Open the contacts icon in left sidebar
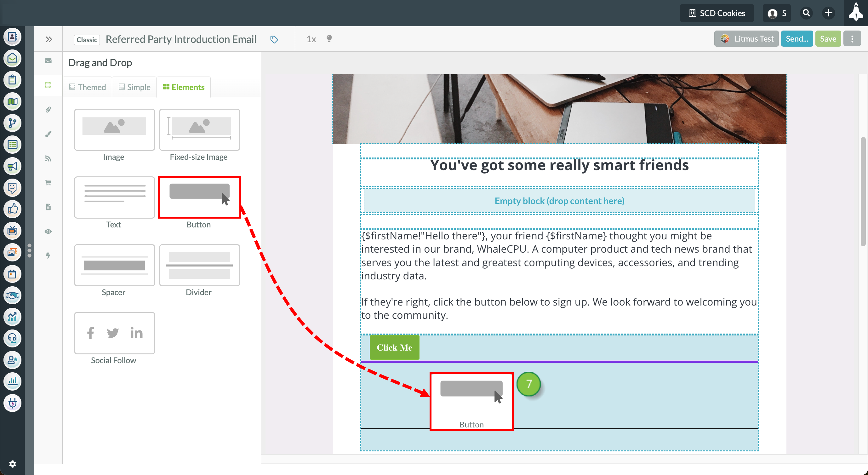Viewport: 868px width, 475px height. 13,37
